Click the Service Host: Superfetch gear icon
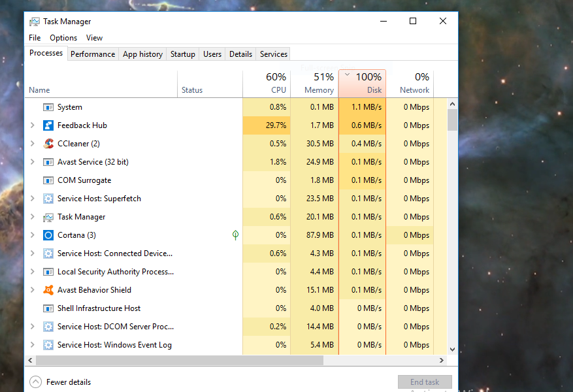This screenshot has width=573, height=392. pos(48,198)
